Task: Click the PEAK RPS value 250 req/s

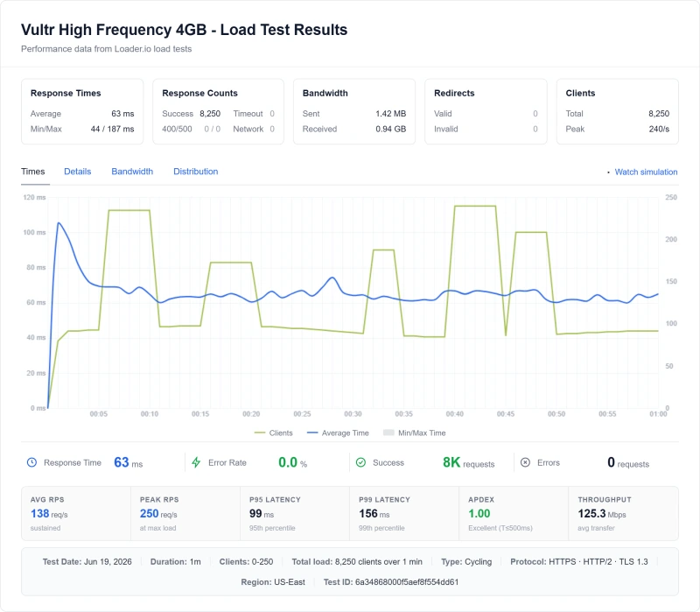Action: [x=158, y=514]
